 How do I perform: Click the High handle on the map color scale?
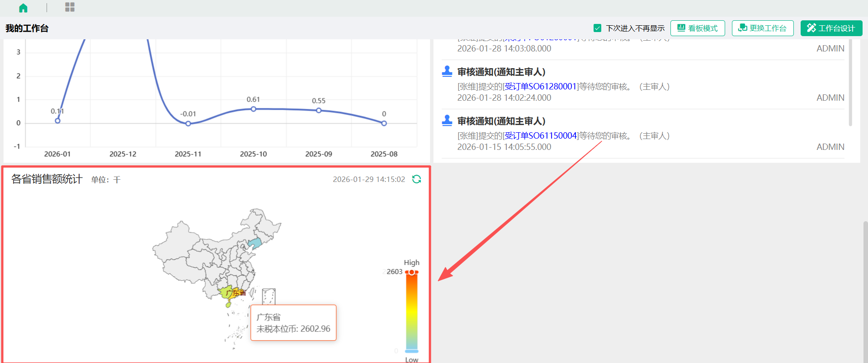point(412,272)
